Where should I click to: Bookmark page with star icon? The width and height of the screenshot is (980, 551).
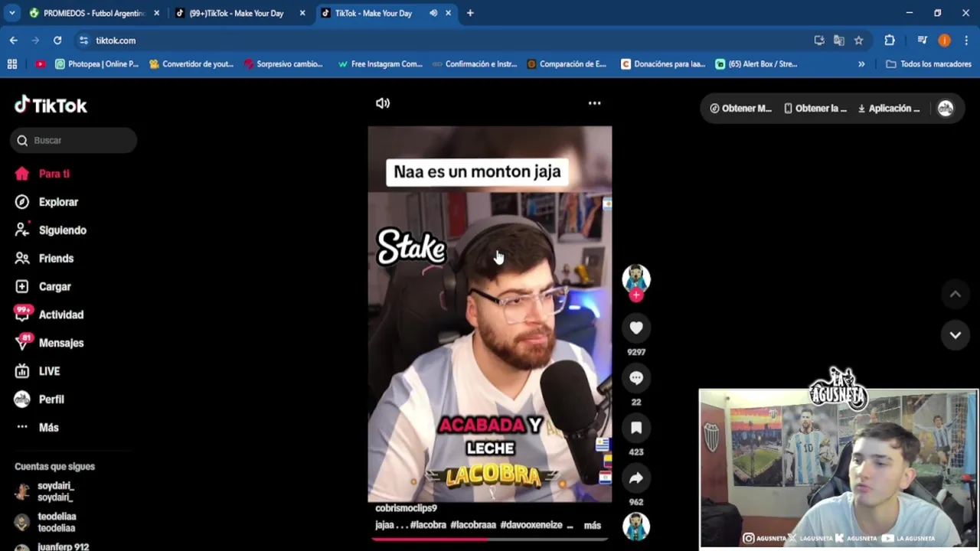(858, 41)
